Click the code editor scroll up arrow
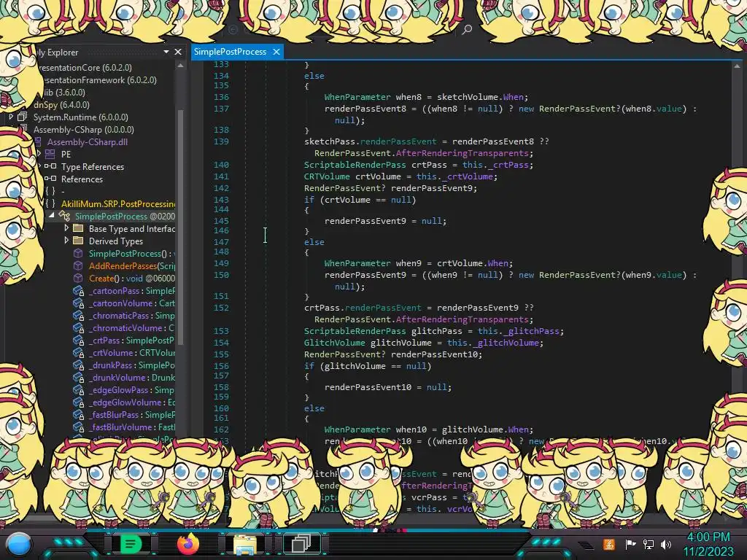Image resolution: width=747 pixels, height=560 pixels. (x=737, y=66)
